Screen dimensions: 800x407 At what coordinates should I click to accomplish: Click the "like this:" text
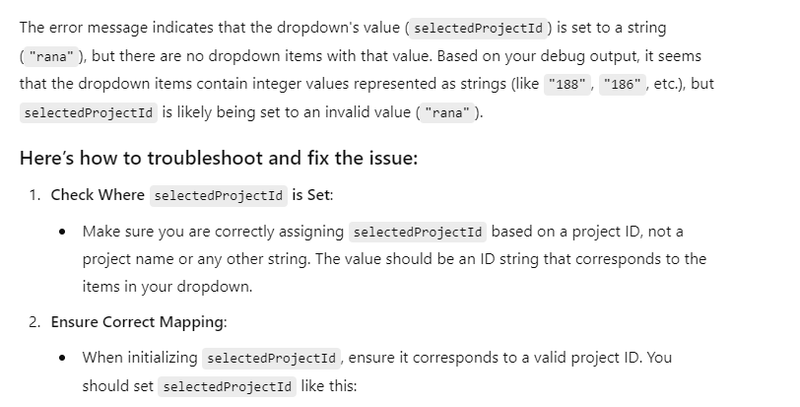[329, 386]
